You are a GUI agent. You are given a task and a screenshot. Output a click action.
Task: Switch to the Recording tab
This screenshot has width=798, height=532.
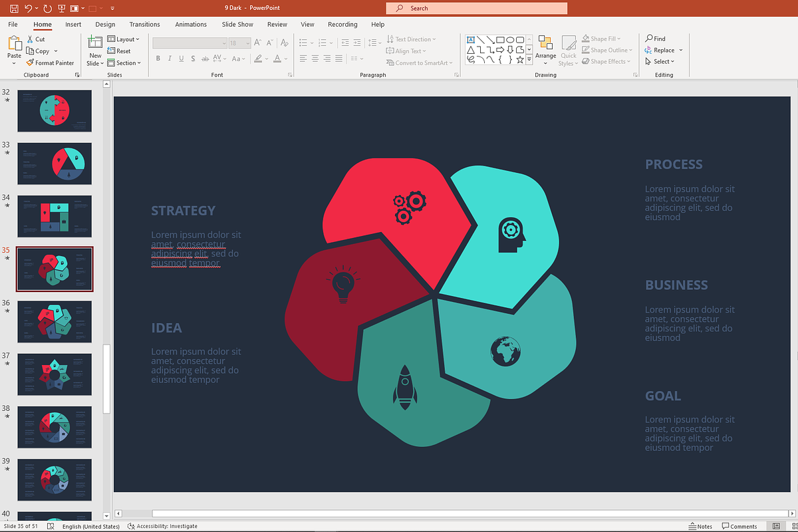tap(342, 25)
